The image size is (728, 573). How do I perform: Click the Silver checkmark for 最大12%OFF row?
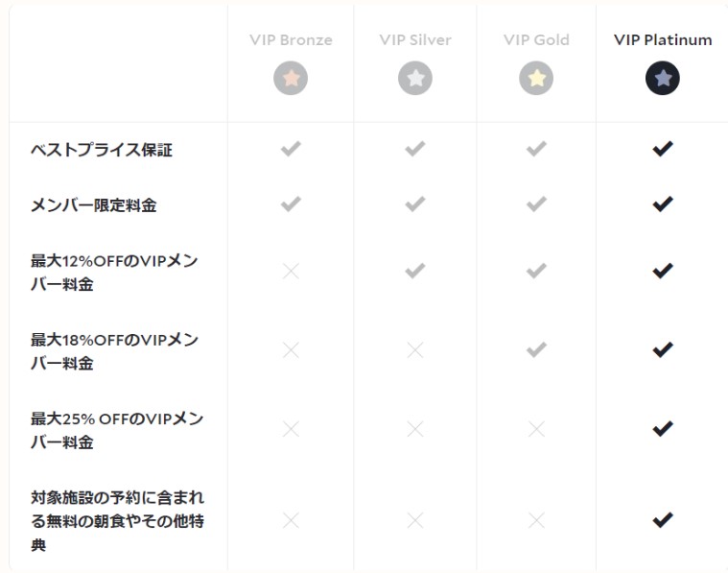pyautogui.click(x=415, y=271)
